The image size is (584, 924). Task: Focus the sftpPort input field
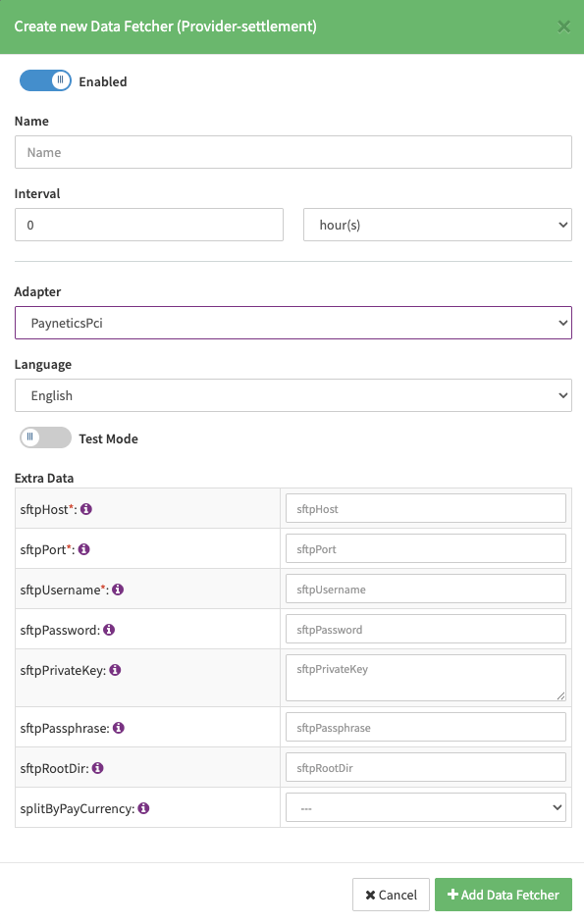[426, 548]
